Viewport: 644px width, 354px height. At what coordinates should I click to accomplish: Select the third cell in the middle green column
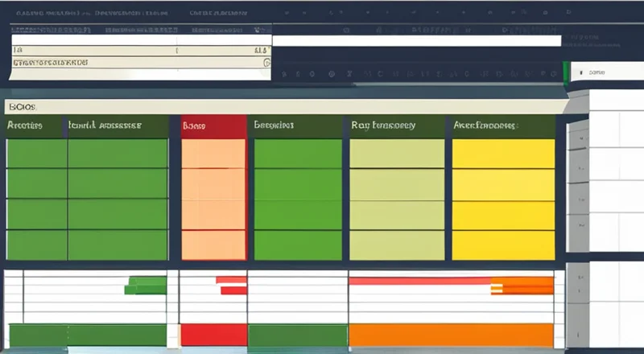coord(297,214)
